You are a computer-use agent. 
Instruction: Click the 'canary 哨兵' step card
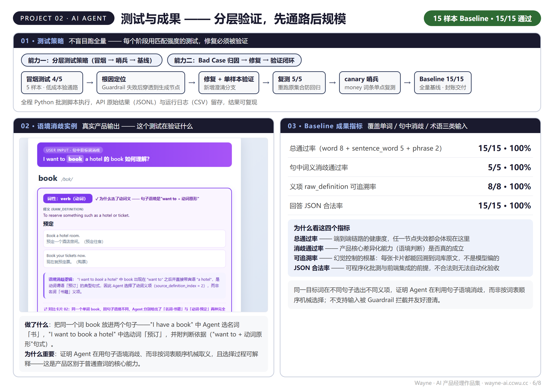(x=370, y=83)
